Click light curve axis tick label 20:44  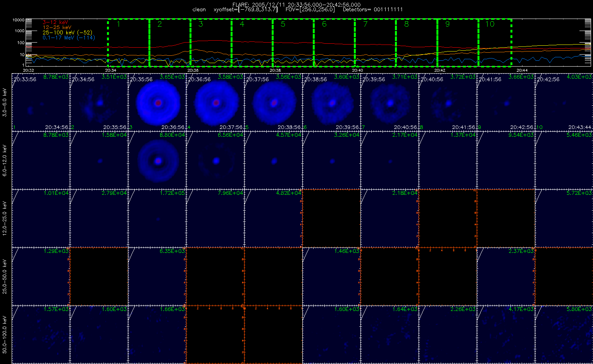tap(522, 70)
